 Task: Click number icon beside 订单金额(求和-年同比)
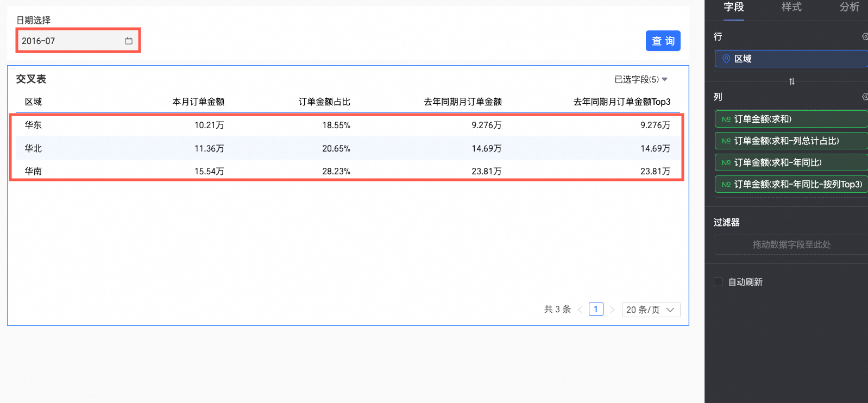tap(726, 162)
